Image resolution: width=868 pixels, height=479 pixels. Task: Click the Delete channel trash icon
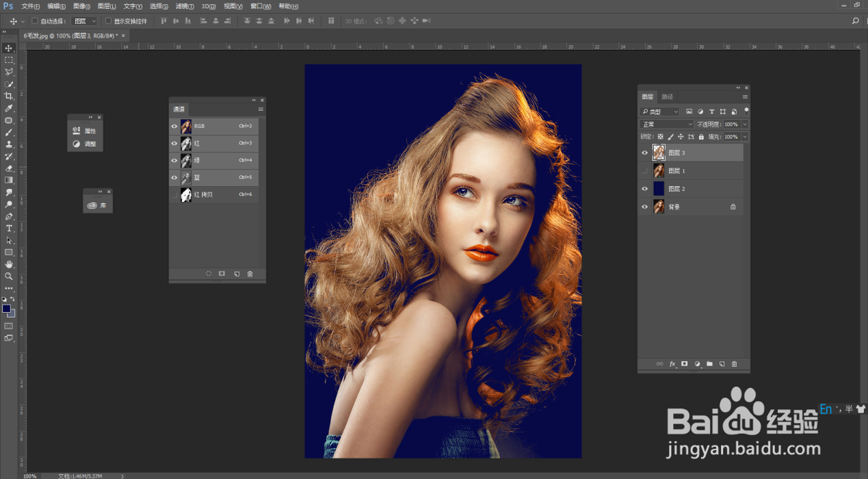tap(250, 273)
